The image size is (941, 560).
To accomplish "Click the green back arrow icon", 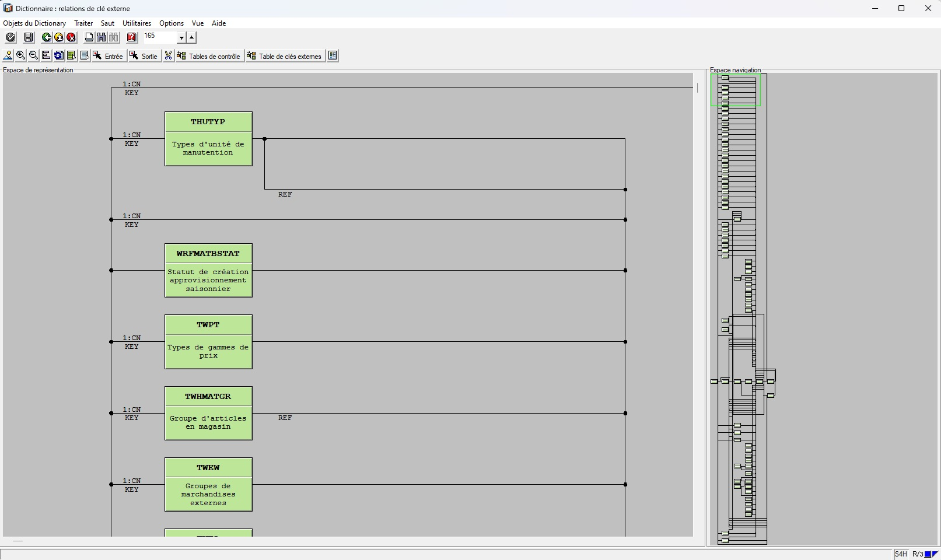I will coord(47,37).
